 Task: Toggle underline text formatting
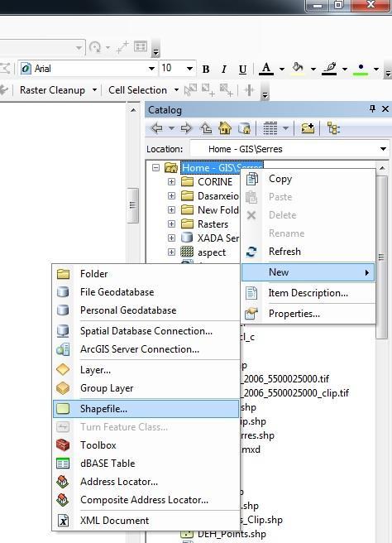click(242, 70)
